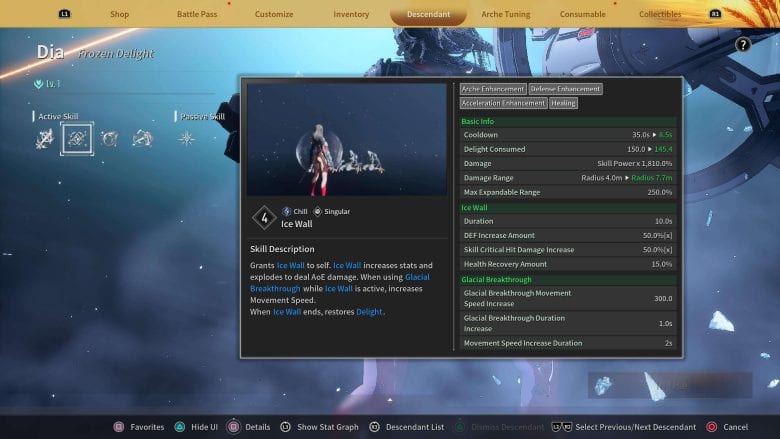
Task: Click the Descendant List stick icon
Action: click(x=374, y=427)
